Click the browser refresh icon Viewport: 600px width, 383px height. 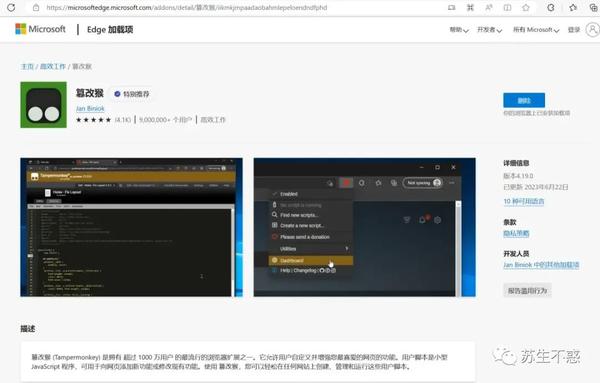pyautogui.click(x=11, y=7)
